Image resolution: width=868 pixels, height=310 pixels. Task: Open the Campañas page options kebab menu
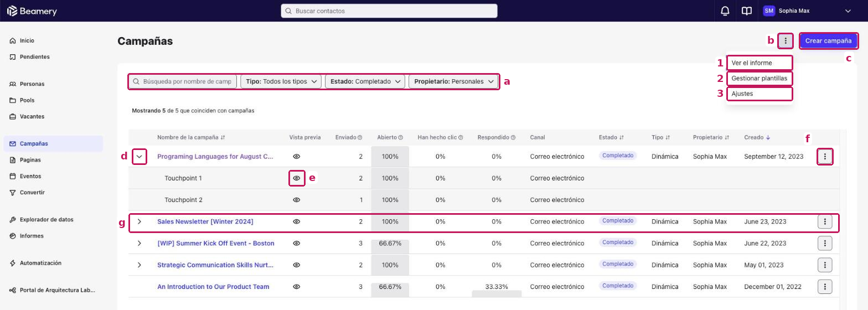[786, 41]
